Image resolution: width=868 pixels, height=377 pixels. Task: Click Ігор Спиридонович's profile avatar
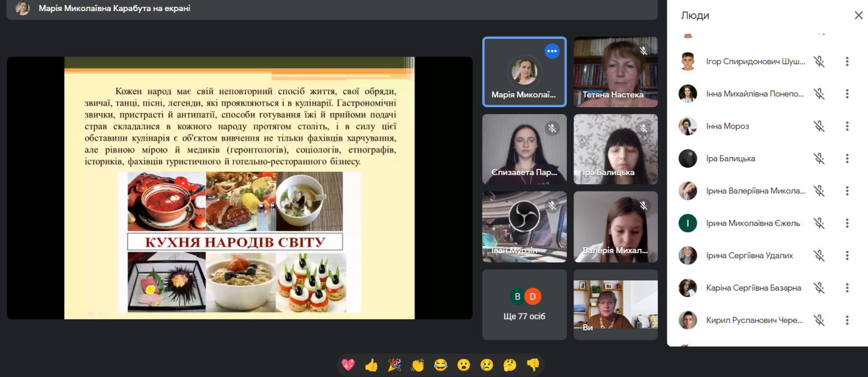688,62
